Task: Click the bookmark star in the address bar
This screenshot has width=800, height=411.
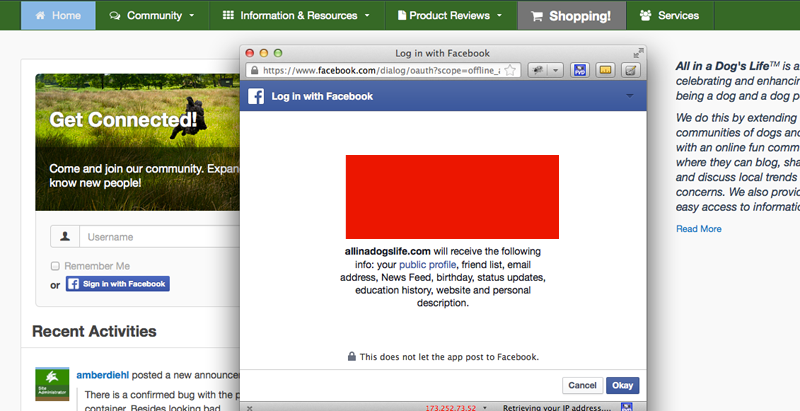Action: pyautogui.click(x=510, y=70)
